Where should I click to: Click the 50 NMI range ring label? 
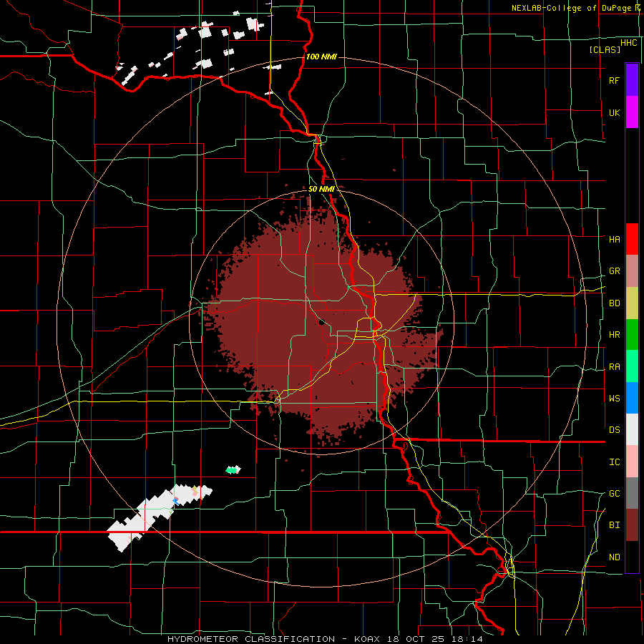[x=321, y=190]
